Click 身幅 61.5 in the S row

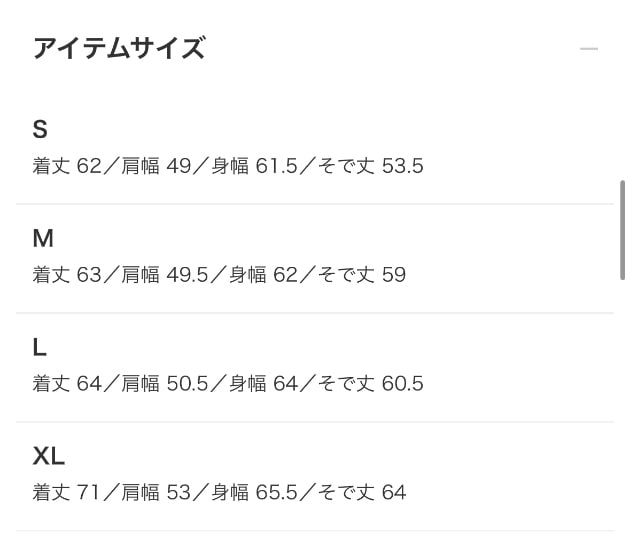(x=254, y=166)
